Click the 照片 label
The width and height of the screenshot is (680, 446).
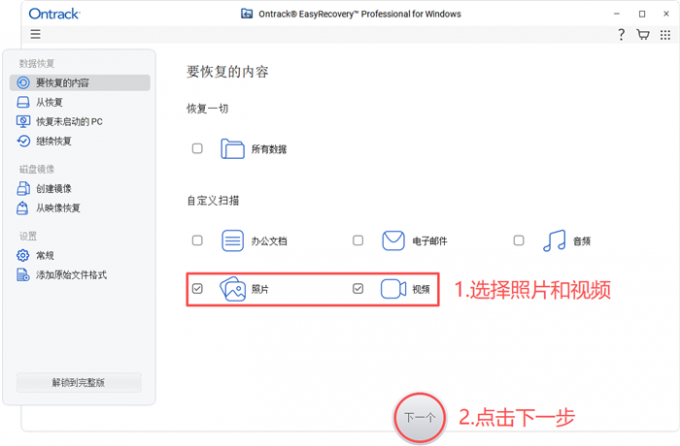260,289
